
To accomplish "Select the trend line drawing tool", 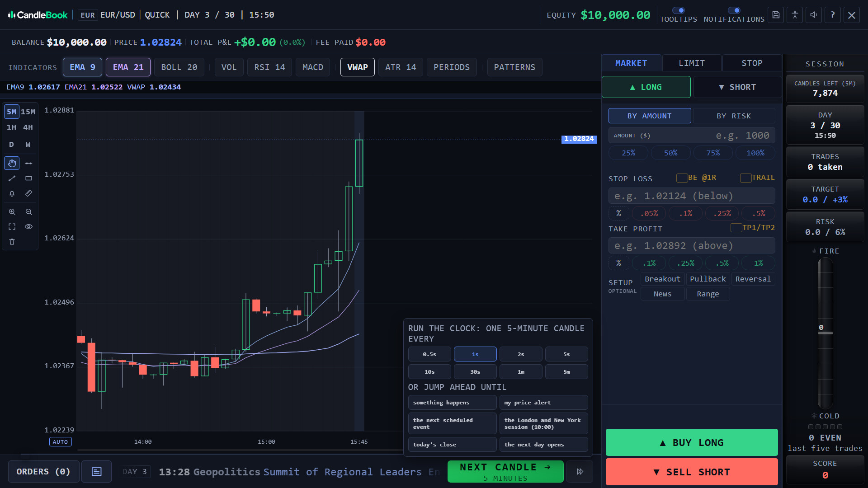I will (12, 178).
